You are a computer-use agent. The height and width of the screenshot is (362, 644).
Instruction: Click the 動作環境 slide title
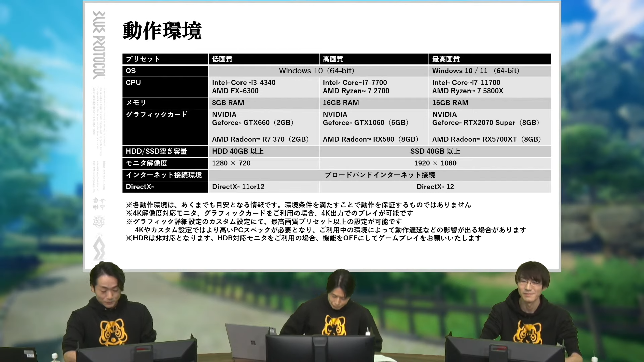click(x=162, y=31)
